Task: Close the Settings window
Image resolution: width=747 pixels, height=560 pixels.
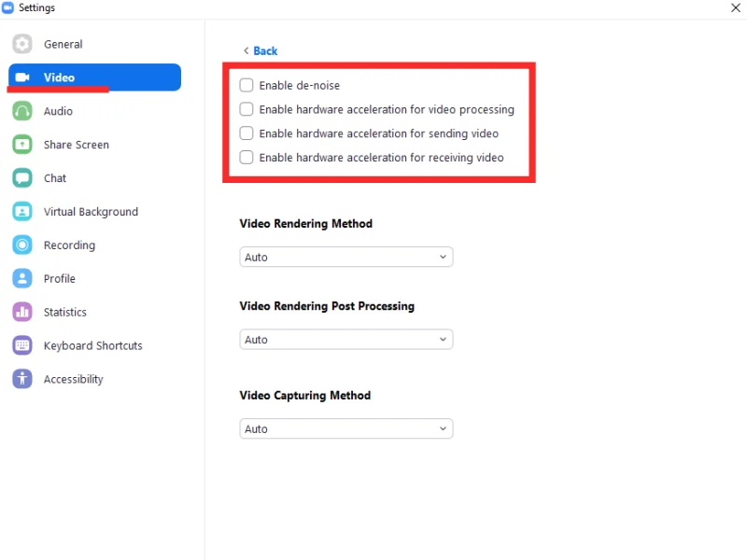Action: coord(735,7)
